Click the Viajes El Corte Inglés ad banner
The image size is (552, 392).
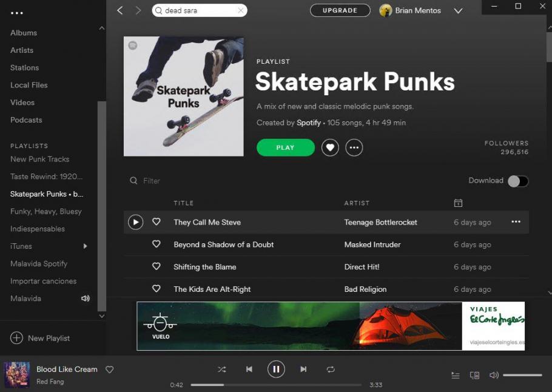331,326
